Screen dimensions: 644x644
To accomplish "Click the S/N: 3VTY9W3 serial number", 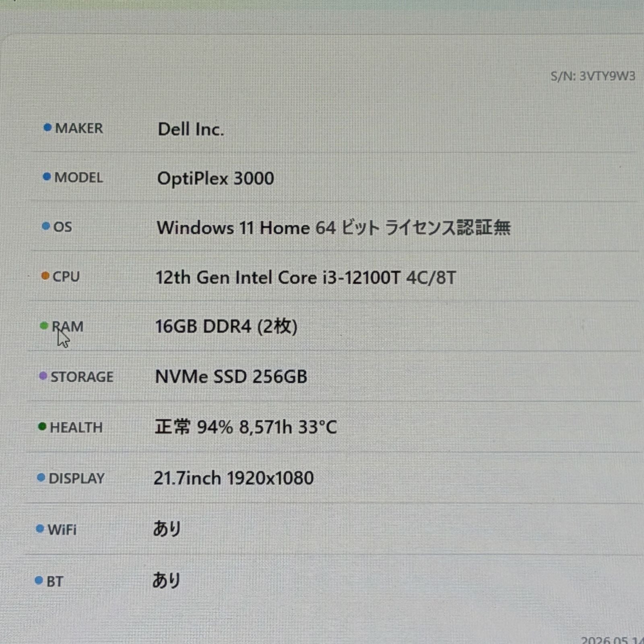I will pyautogui.click(x=593, y=76).
